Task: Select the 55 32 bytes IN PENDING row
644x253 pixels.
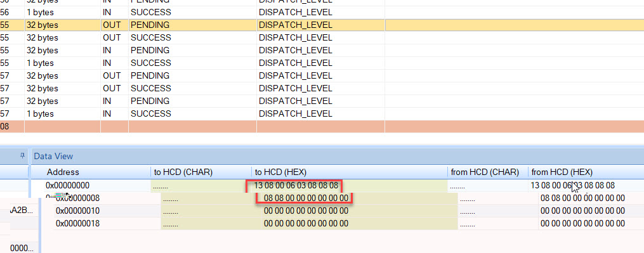Action: point(322,51)
